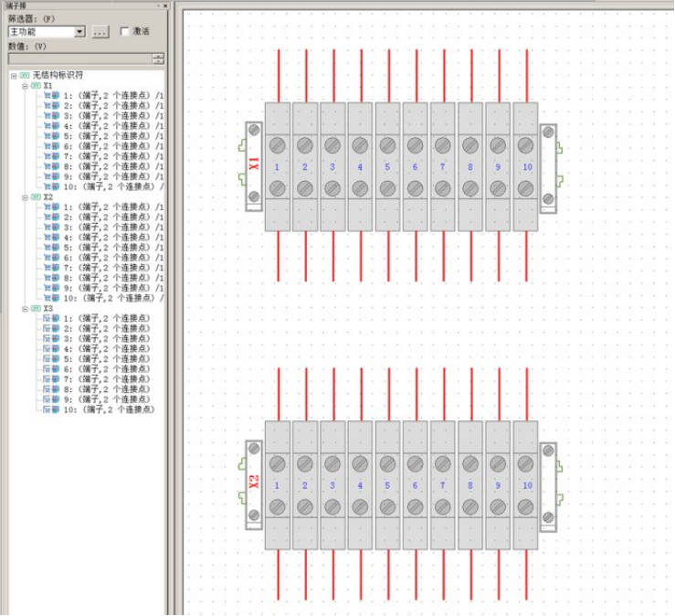Collapse the X1 terminal strip node
The height and width of the screenshot is (616, 675).
coord(25,86)
